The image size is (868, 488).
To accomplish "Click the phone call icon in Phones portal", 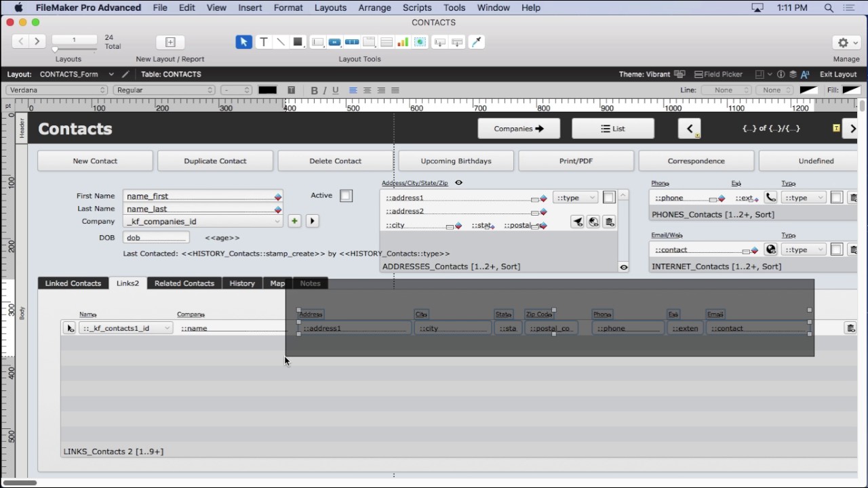I will 771,198.
